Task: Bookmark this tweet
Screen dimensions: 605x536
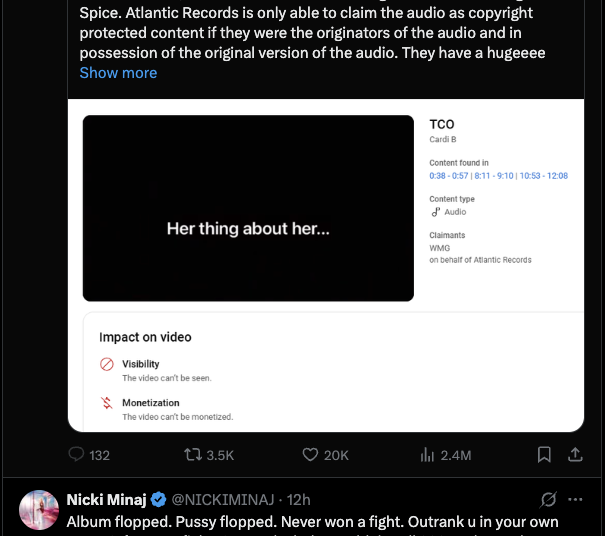Action: pyautogui.click(x=544, y=454)
